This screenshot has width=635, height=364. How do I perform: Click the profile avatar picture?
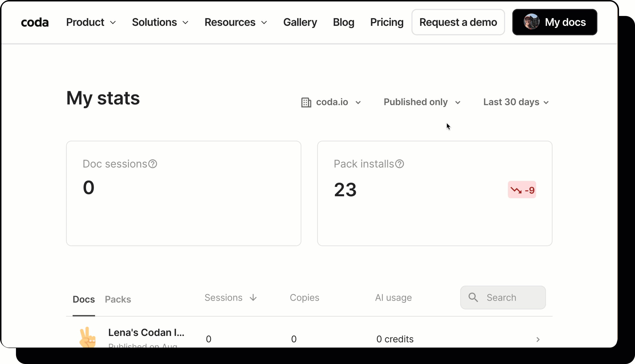pos(532,22)
